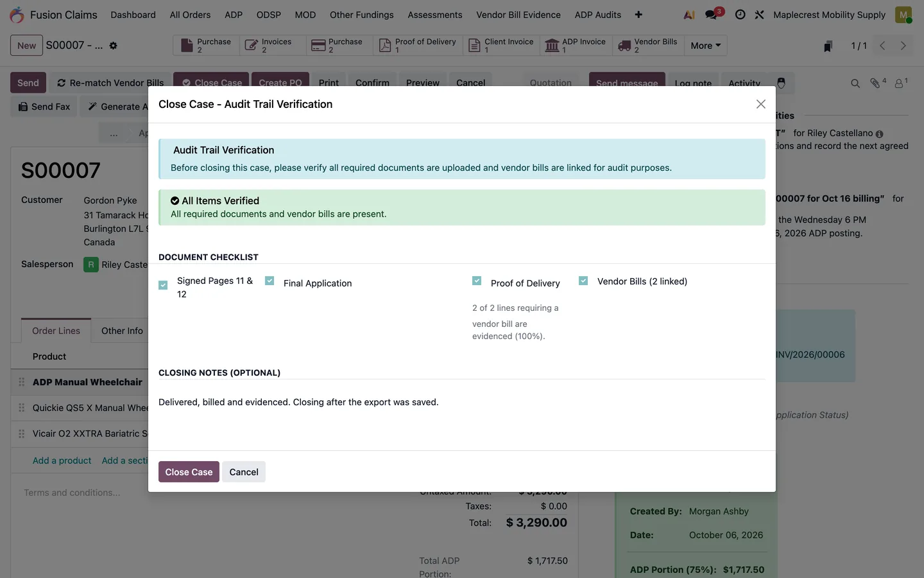Image resolution: width=924 pixels, height=578 pixels.
Task: Open the Vendor Bills stat button
Action: (647, 46)
